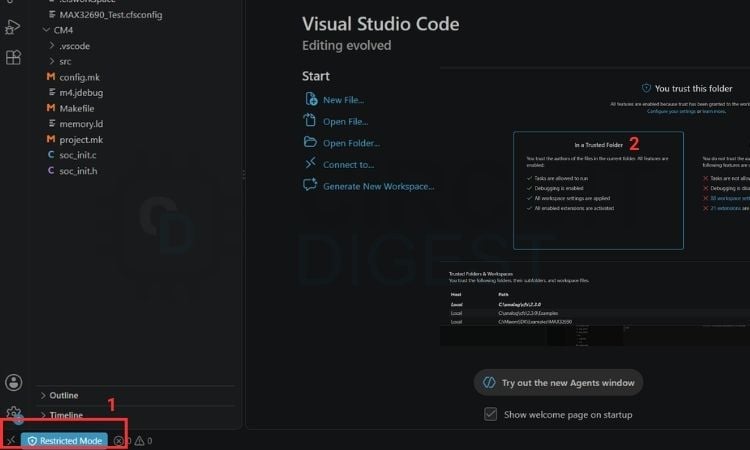Click the Open File icon
This screenshot has width=750, height=450.
(x=310, y=120)
